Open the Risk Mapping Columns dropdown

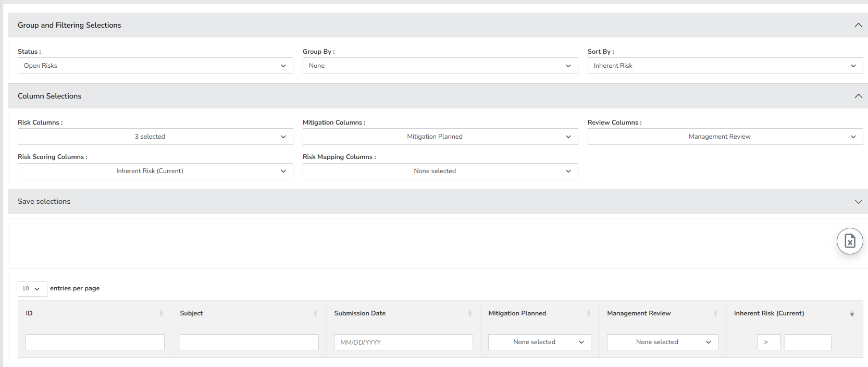[x=440, y=171]
